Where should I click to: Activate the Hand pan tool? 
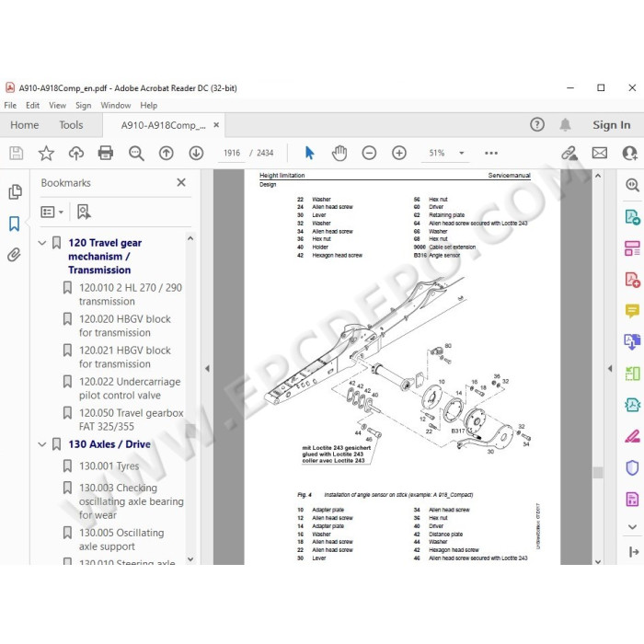pyautogui.click(x=339, y=154)
